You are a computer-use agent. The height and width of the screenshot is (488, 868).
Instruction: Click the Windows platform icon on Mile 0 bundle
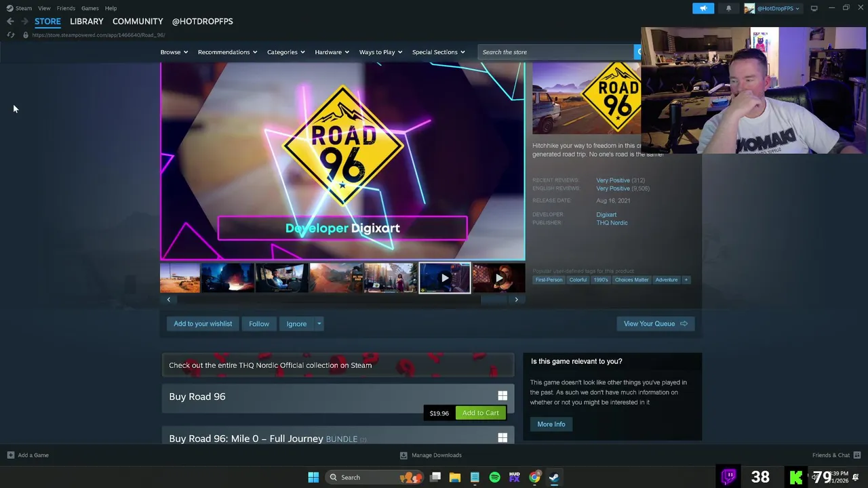[502, 438]
